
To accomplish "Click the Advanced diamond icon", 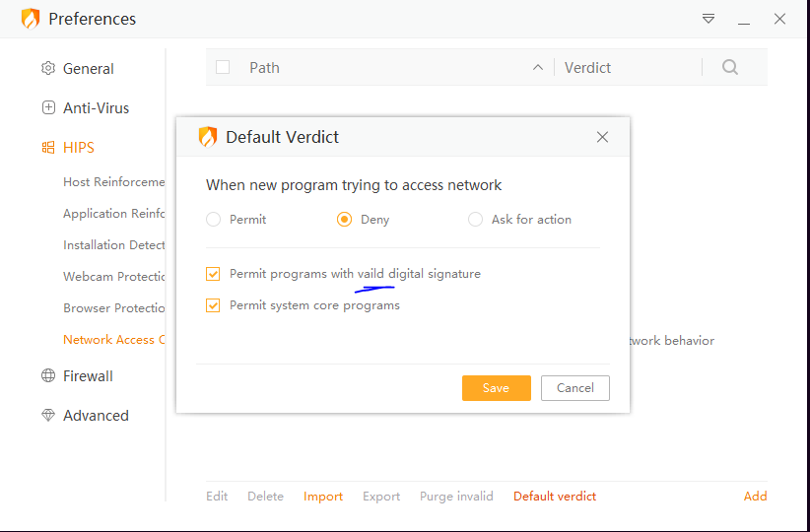I will pos(48,416).
